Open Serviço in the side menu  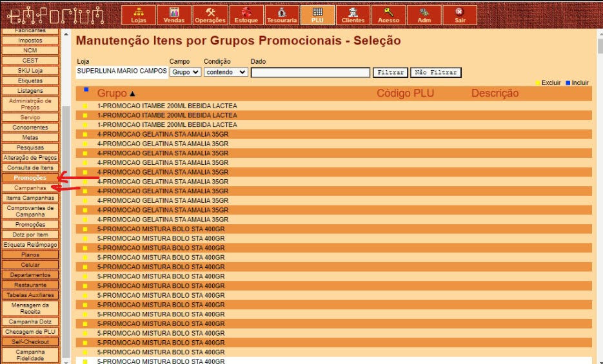[30, 117]
